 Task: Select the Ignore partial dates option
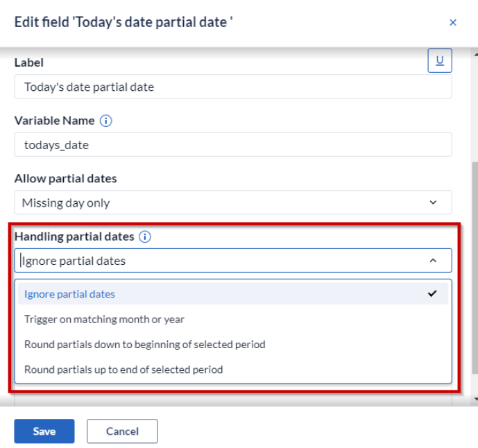233,294
